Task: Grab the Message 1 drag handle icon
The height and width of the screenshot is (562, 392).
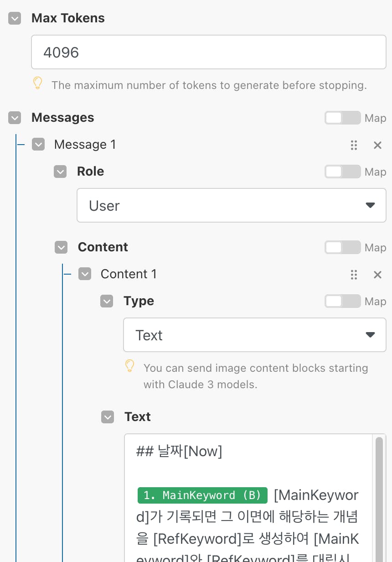Action: click(x=354, y=145)
